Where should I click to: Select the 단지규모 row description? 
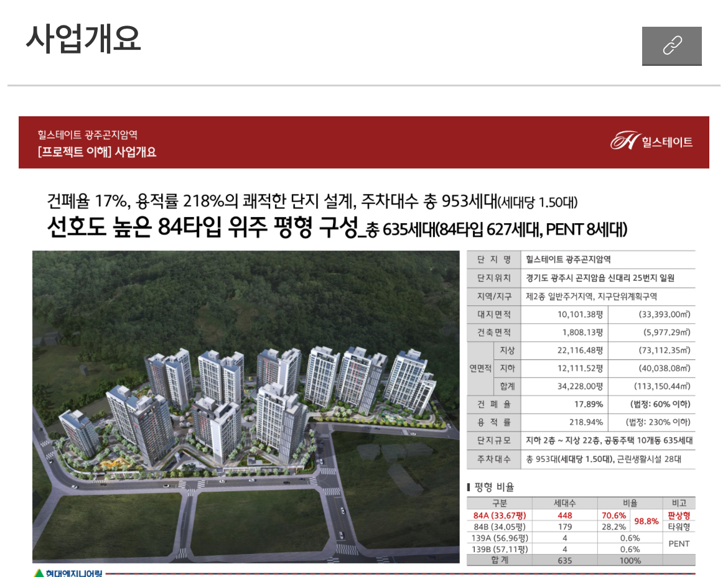pyautogui.click(x=609, y=440)
